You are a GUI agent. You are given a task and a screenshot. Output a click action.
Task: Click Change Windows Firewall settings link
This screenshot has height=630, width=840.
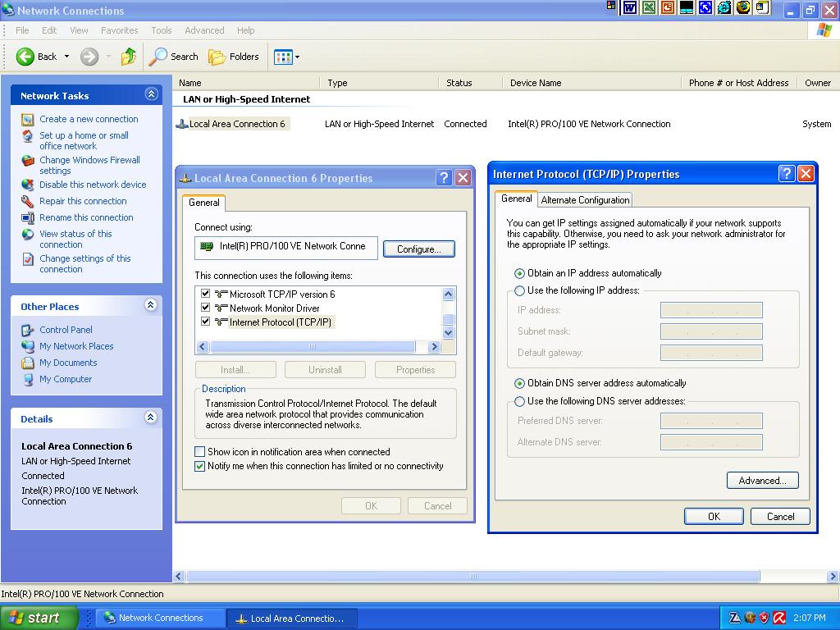click(x=89, y=165)
